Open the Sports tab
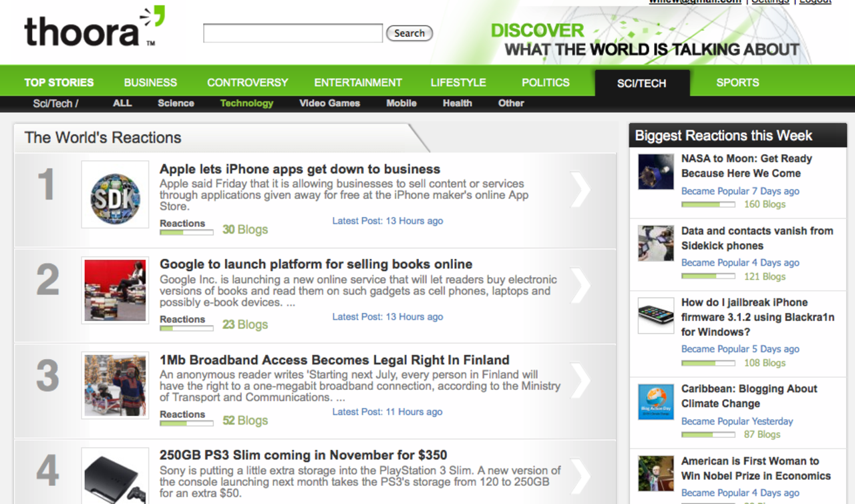 pyautogui.click(x=737, y=83)
